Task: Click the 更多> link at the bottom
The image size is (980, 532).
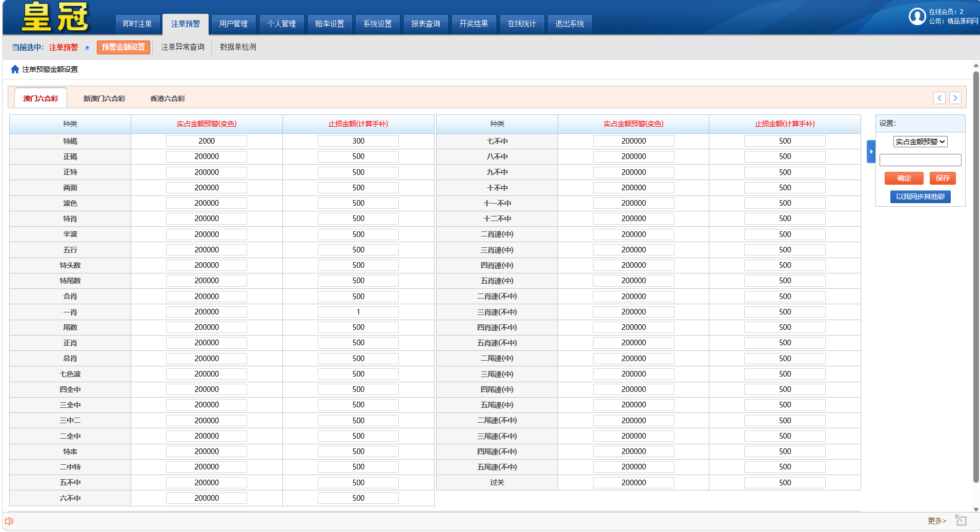Action: [x=936, y=521]
